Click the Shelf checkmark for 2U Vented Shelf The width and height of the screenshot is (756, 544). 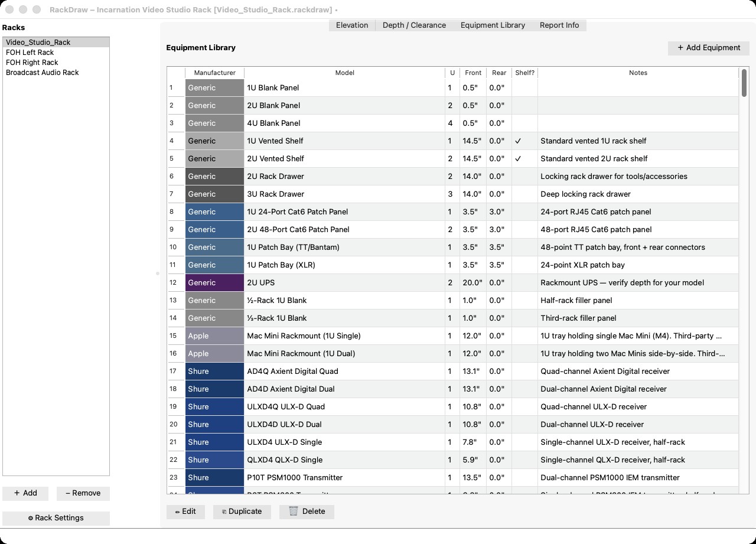(x=518, y=159)
